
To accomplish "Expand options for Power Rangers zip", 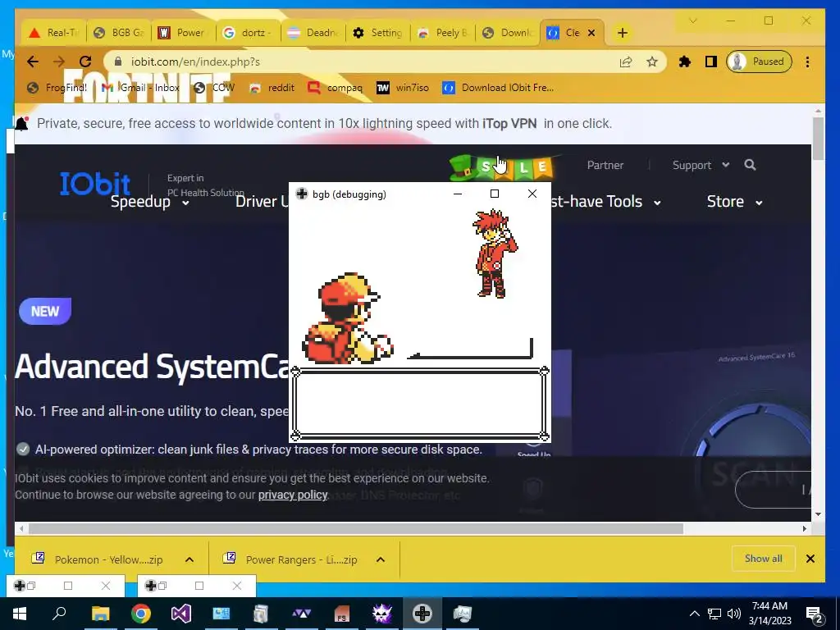I will 381,559.
